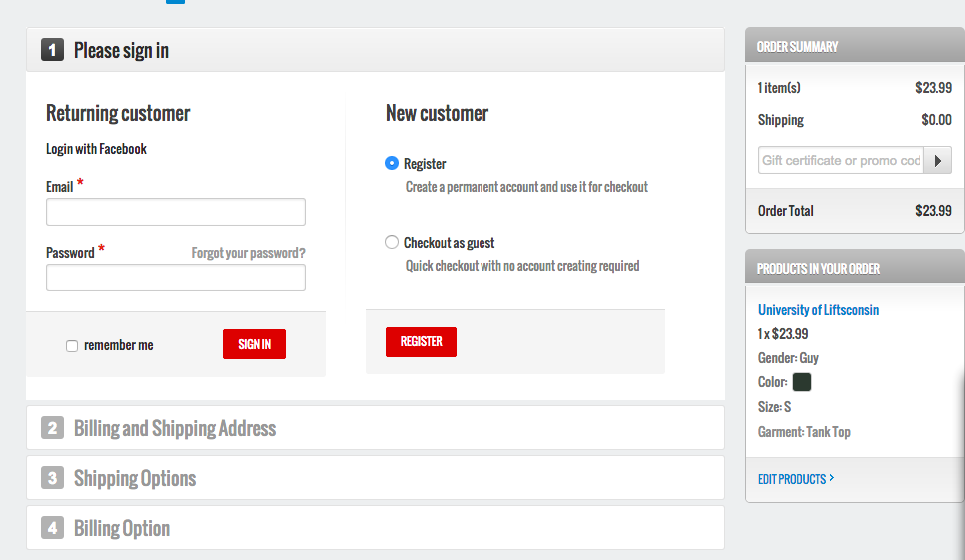Screen dimensions: 965x560
Task: Click the Please sign in header
Action: [376, 50]
